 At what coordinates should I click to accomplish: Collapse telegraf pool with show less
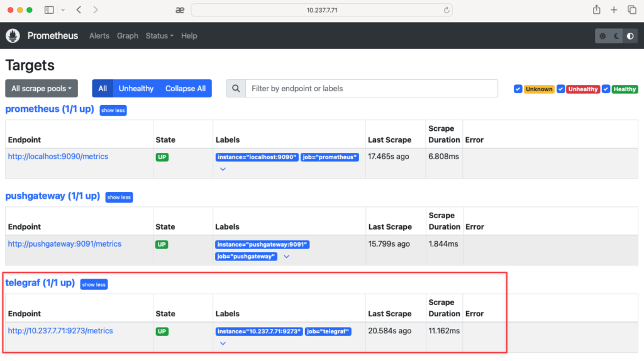pos(94,285)
